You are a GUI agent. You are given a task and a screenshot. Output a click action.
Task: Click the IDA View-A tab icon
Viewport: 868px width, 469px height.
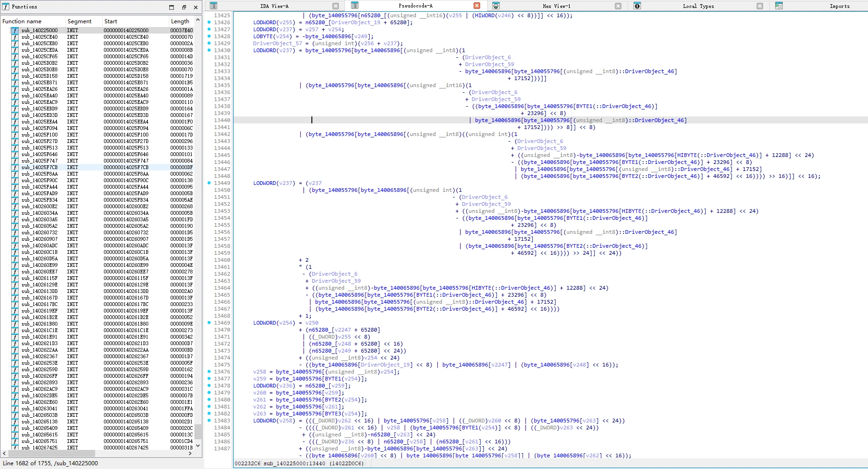click(214, 6)
